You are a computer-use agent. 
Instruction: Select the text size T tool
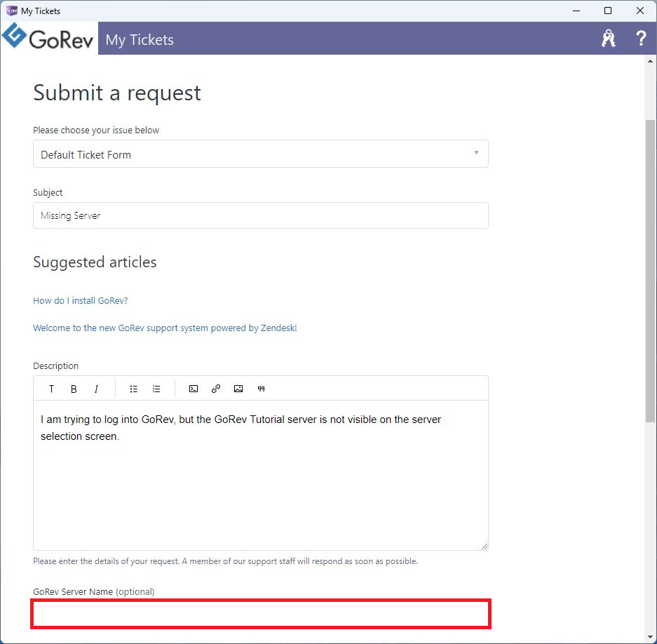pyautogui.click(x=51, y=389)
